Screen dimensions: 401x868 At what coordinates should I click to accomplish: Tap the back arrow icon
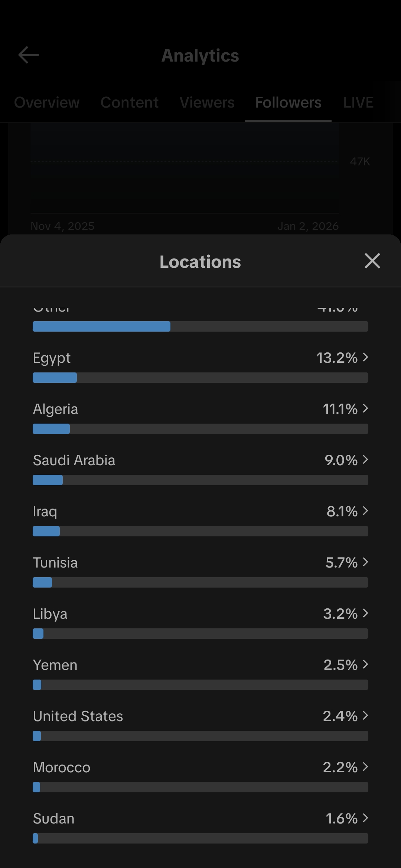tap(29, 55)
